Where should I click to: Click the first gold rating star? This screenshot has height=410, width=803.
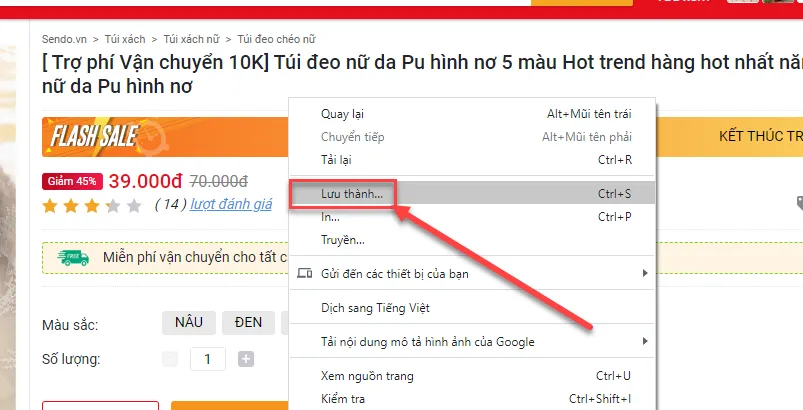50,205
